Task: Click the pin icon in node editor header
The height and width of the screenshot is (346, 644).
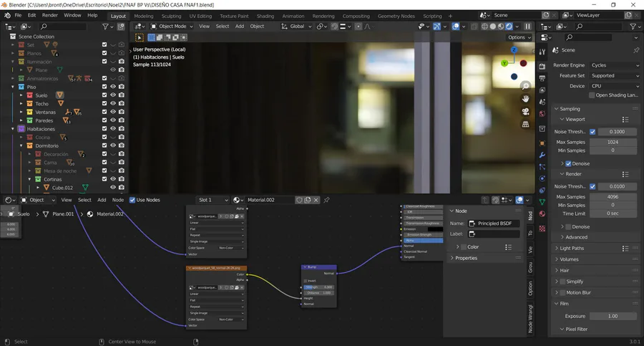Action: click(327, 200)
